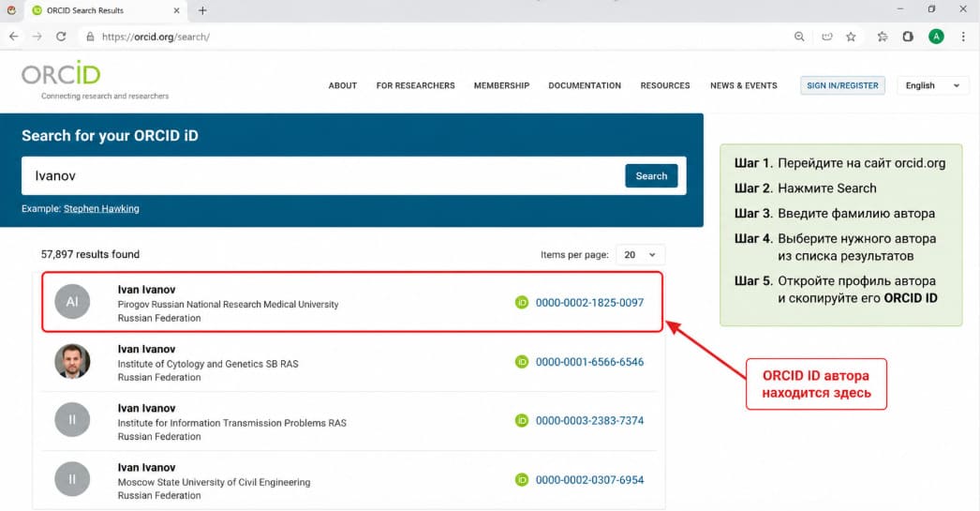Open ORCID link 0000-0002-1825-0097

[589, 303]
